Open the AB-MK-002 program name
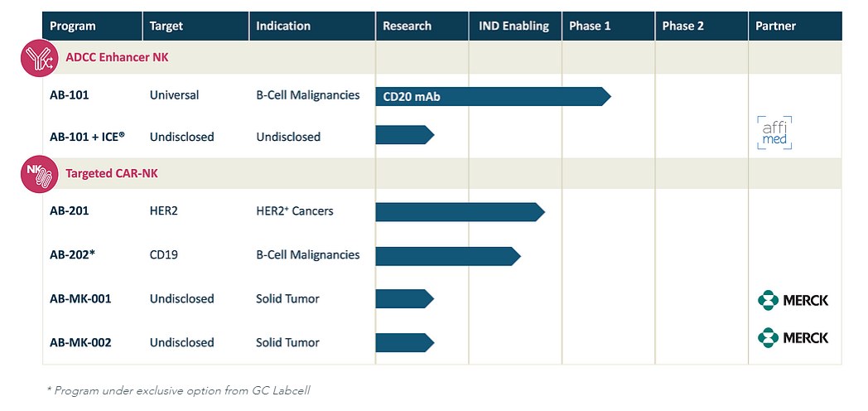The image size is (868, 411). click(80, 343)
